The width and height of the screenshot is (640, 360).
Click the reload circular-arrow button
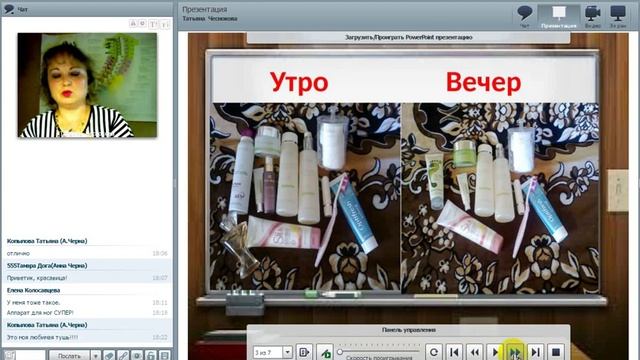434,352
